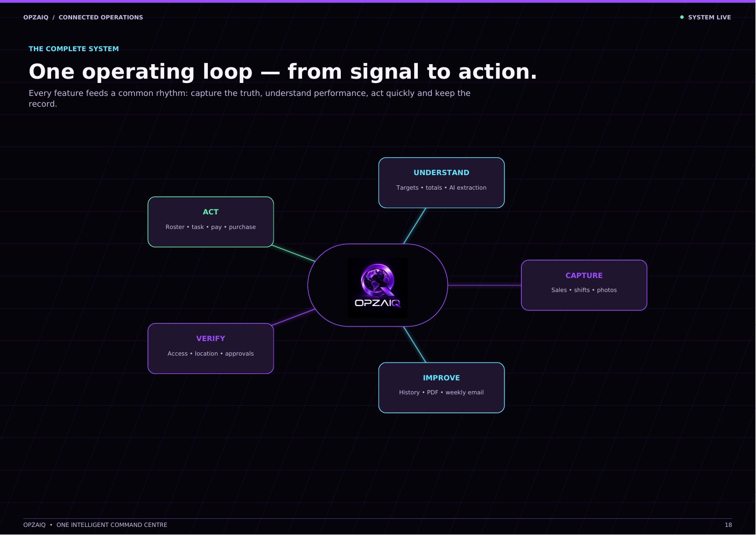Click the green System Live status dot

point(682,17)
